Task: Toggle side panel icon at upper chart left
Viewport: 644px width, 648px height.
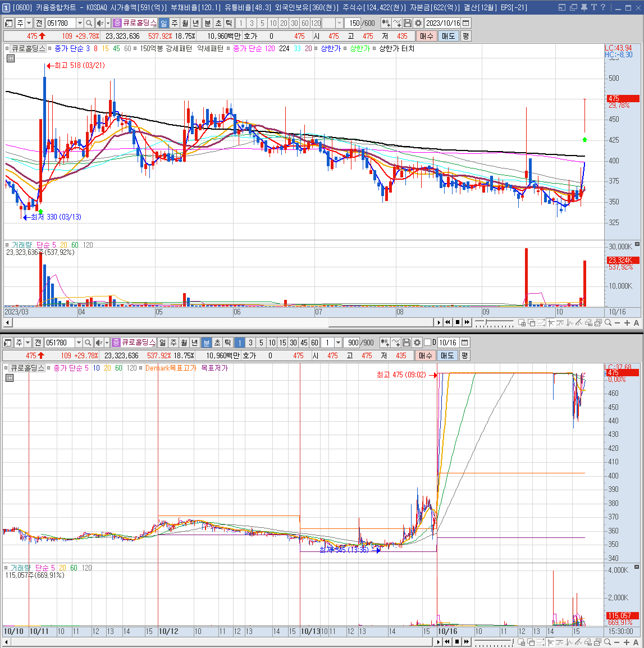Action: tap(8, 23)
